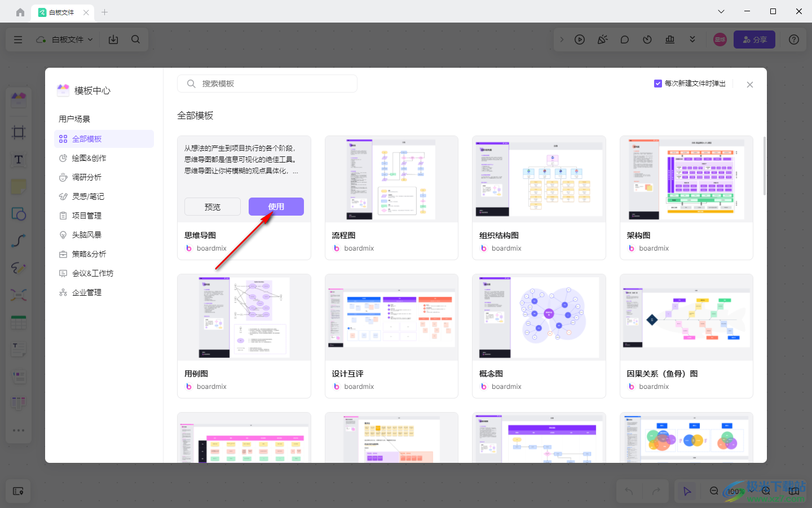Select the shape tool in left sidebar
Screen dimensions: 812x508
[x=19, y=214]
